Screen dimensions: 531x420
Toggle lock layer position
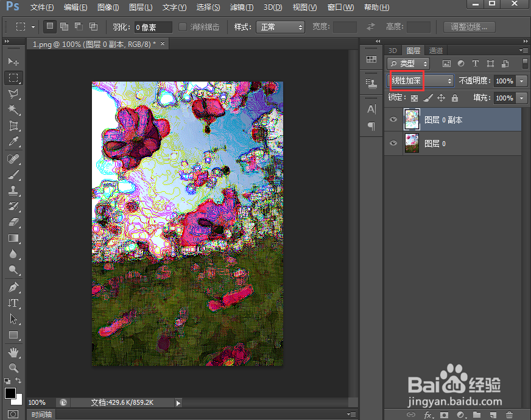(x=441, y=98)
